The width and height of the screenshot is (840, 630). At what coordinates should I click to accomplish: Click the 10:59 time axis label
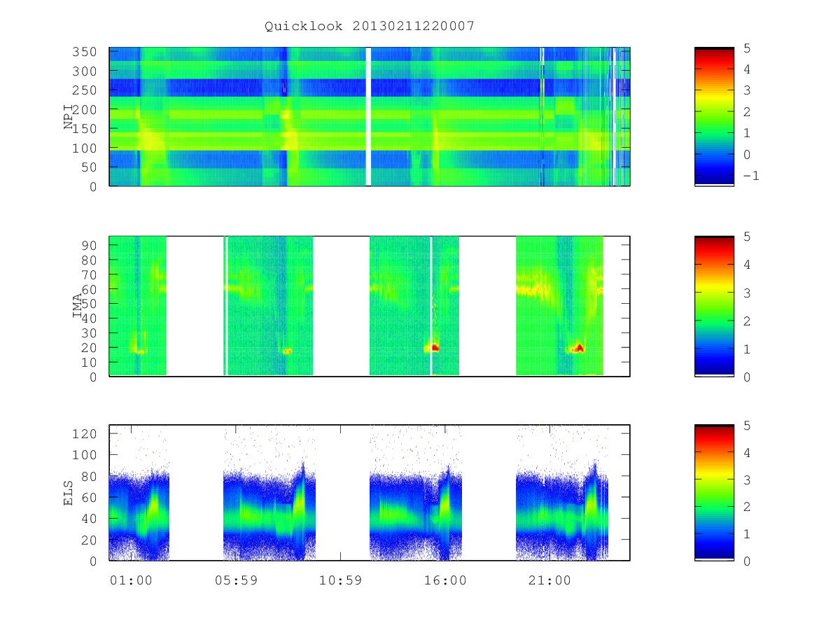(340, 580)
